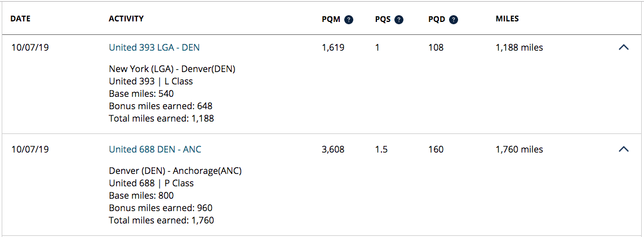Open the United 688 DEN - ANC link
The width and height of the screenshot is (644, 237).
(x=155, y=150)
